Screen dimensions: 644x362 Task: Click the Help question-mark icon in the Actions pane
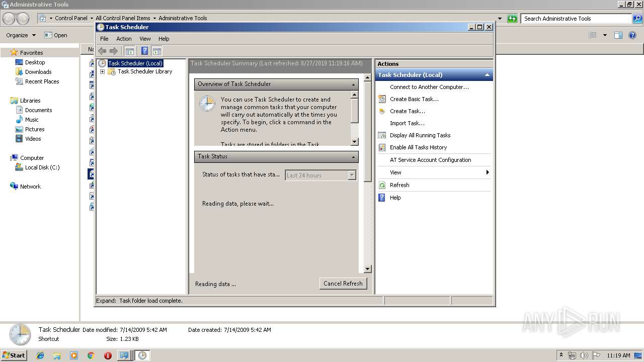tap(382, 198)
